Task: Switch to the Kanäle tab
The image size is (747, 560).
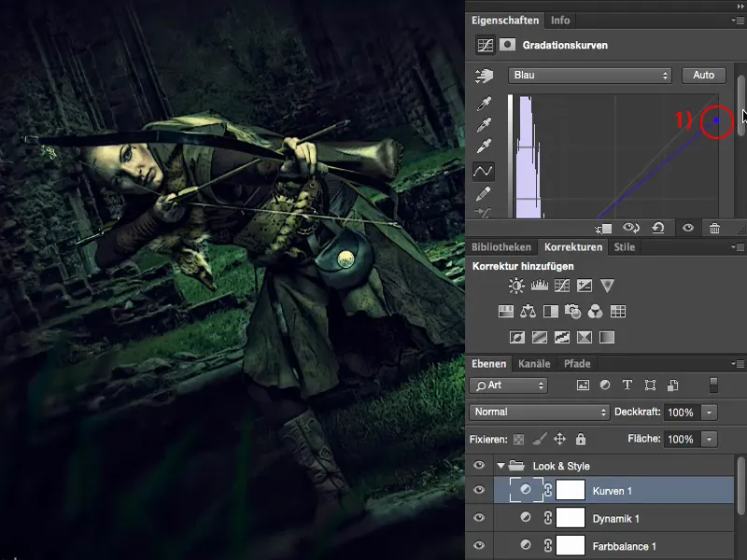Action: [x=534, y=364]
